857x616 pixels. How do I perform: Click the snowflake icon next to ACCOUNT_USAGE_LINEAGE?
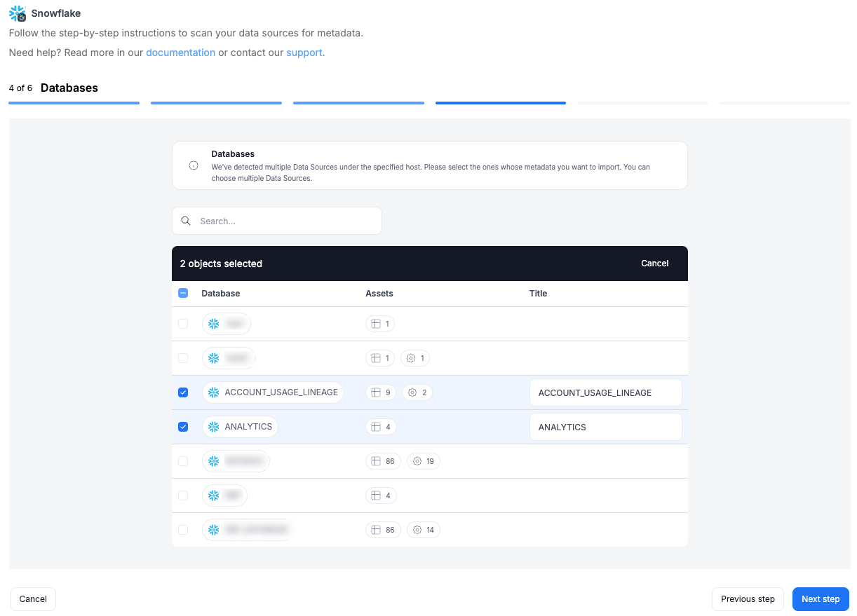(x=214, y=392)
